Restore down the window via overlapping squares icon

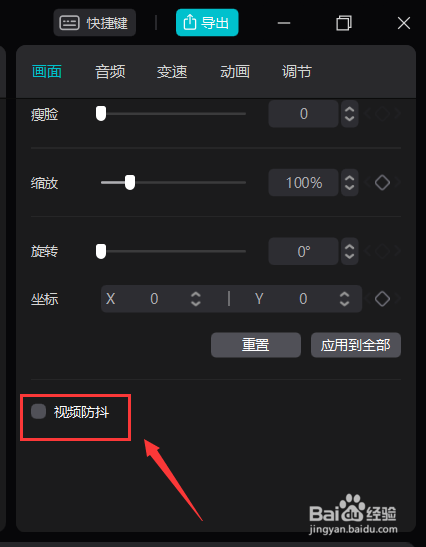344,23
